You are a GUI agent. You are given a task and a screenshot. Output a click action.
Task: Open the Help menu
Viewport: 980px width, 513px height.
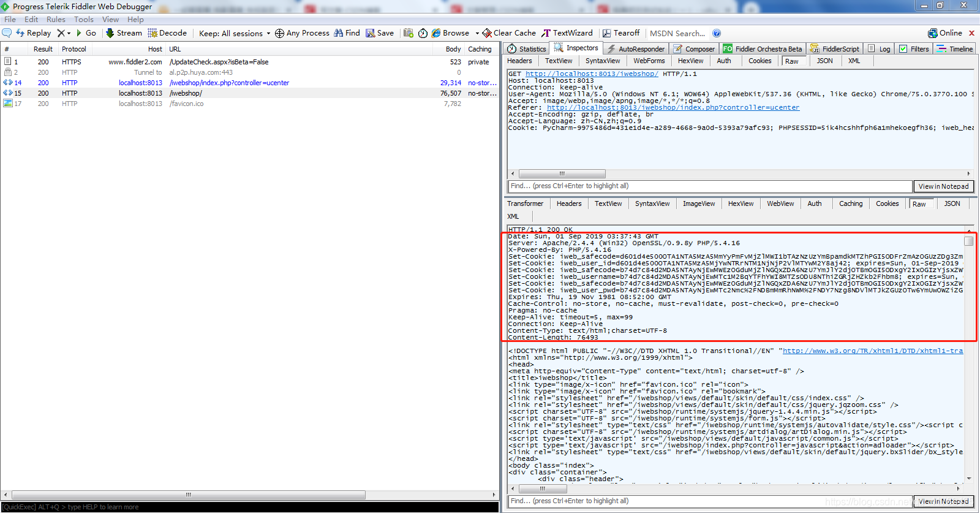click(135, 19)
